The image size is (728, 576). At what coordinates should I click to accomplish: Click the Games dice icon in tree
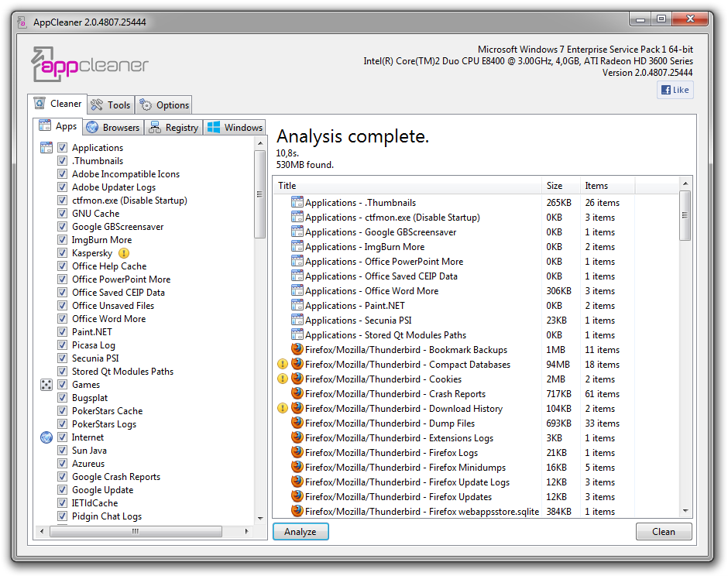click(x=46, y=385)
